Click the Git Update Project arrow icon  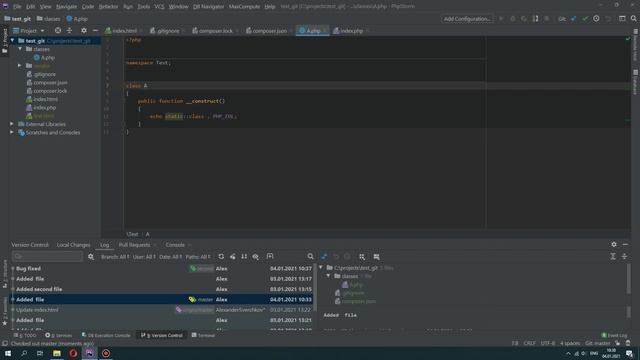click(x=573, y=19)
